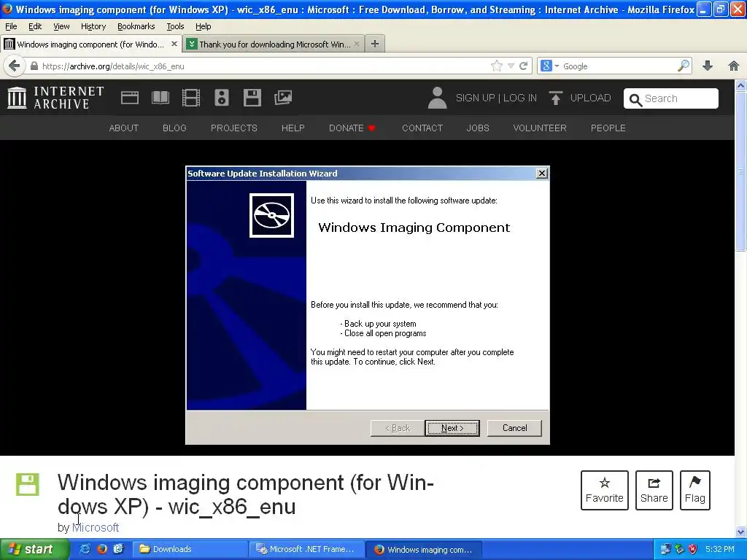Click SIGN UP | LOG IN link
Viewport: 747px width, 560px height.
(x=496, y=98)
